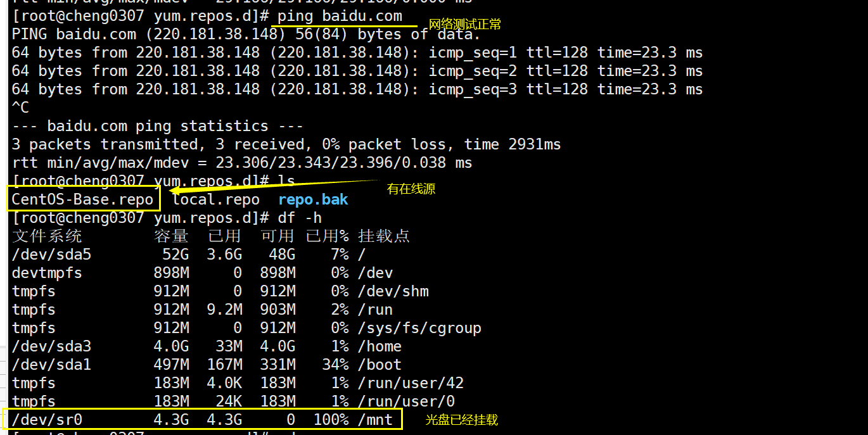
Task: Select the '--- baidu.com ping statistics ---' line
Action: click(157, 126)
